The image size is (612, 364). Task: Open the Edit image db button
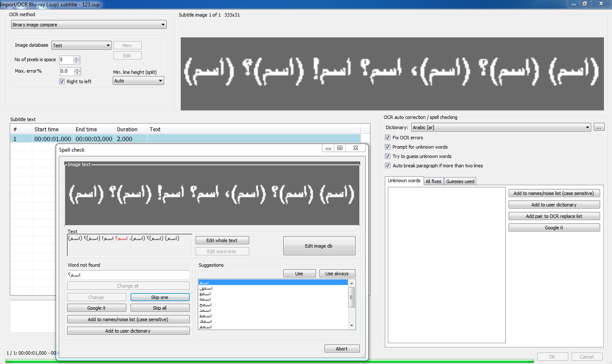point(319,246)
